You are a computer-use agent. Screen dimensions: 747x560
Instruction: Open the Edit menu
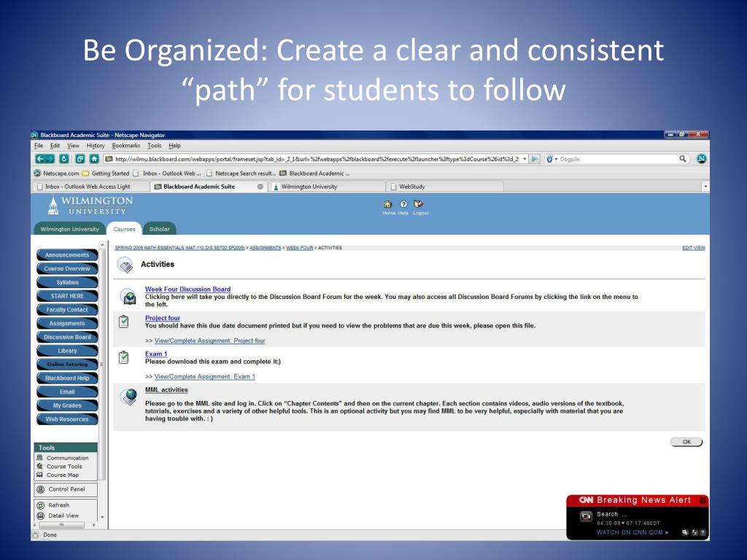55,146
